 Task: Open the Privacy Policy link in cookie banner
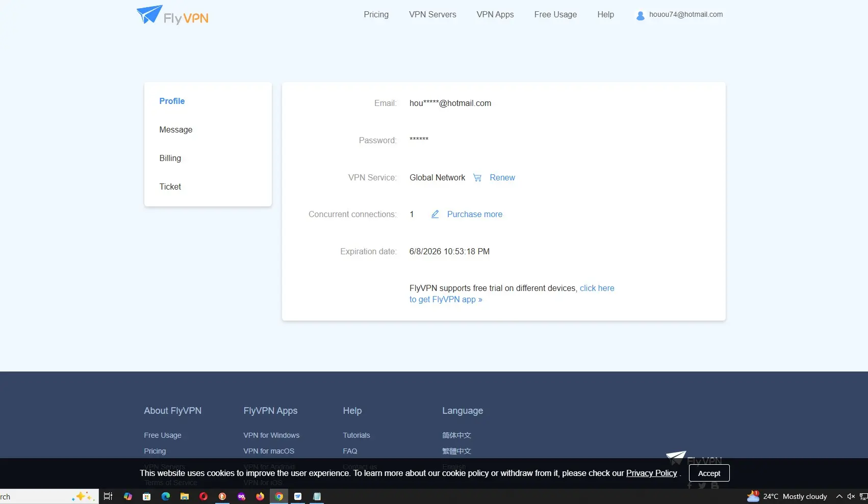[x=651, y=473]
